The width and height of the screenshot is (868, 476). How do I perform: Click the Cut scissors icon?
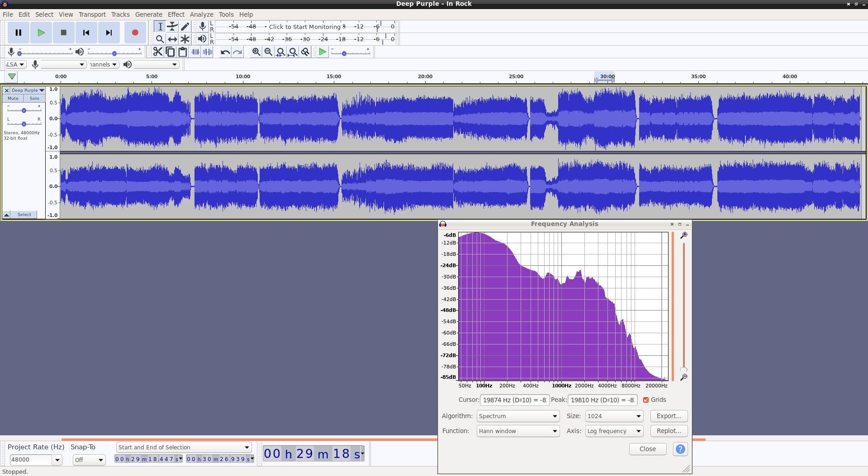(x=157, y=52)
